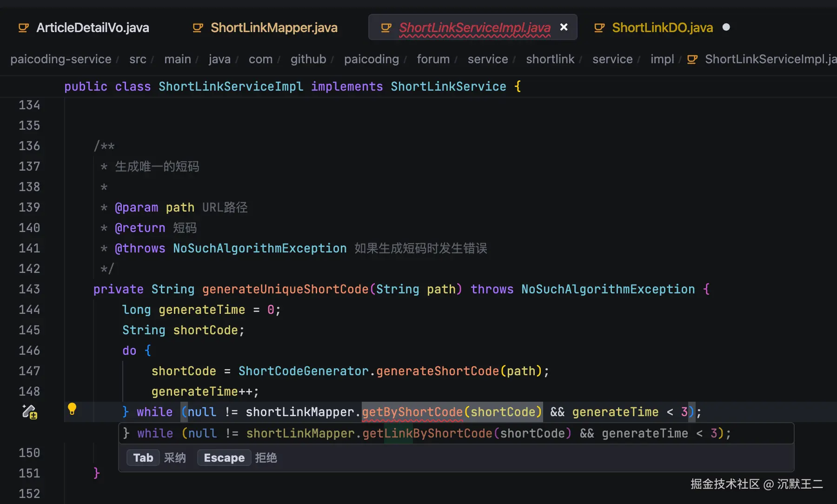Click the generateUniqueShortCode method name
This screenshot has width=837, height=504.
[x=285, y=289]
